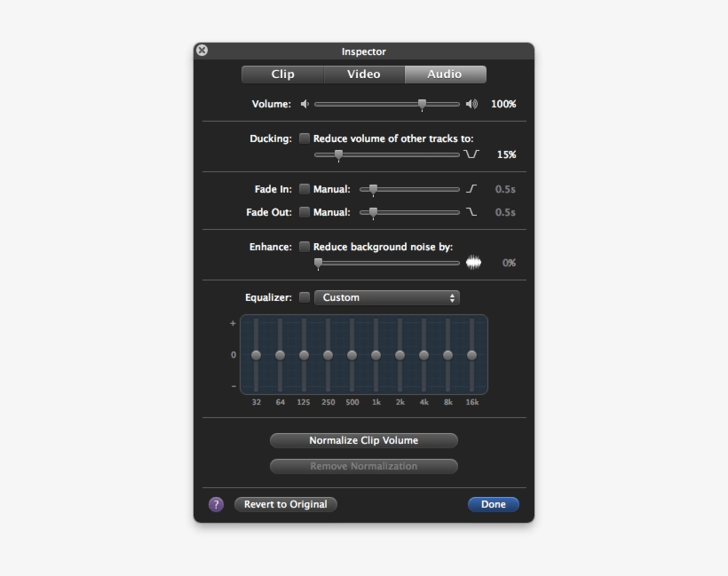The image size is (728, 576).
Task: Enable Reduce volume of other tracks
Action: [x=305, y=138]
